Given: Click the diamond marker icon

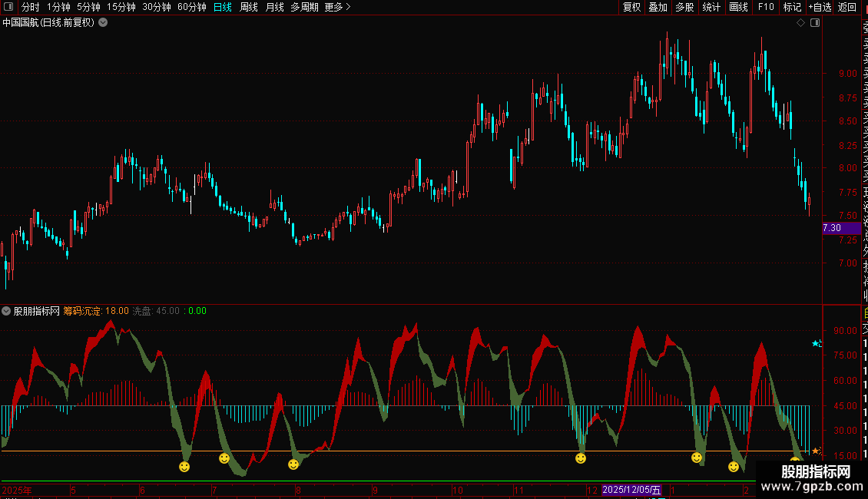Looking at the screenshot, I should (x=800, y=23).
